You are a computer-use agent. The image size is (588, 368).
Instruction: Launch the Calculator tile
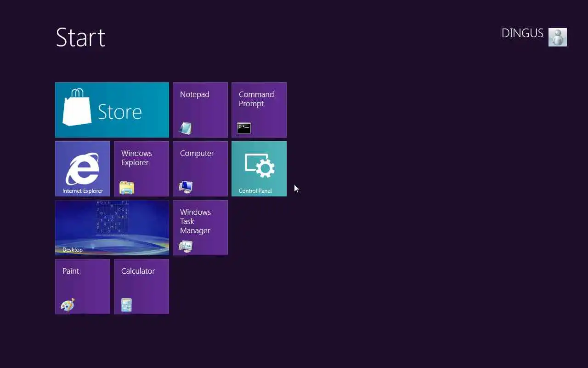(141, 287)
